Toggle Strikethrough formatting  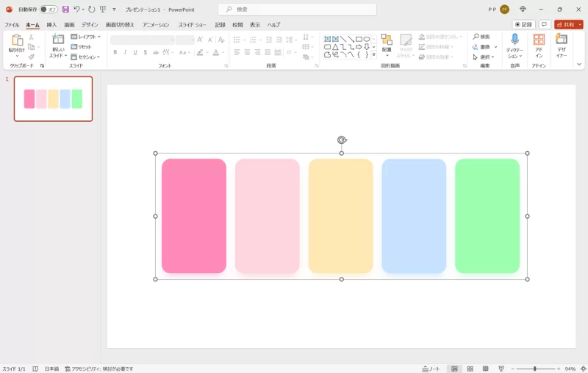156,52
